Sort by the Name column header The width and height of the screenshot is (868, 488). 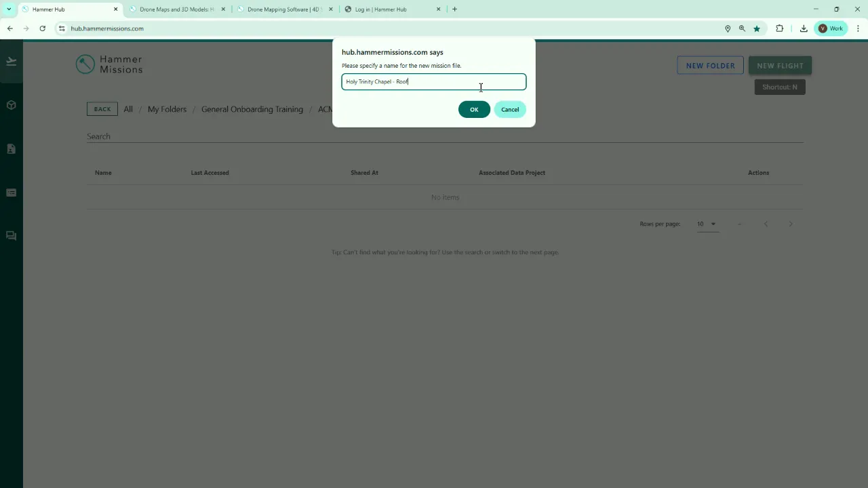103,173
